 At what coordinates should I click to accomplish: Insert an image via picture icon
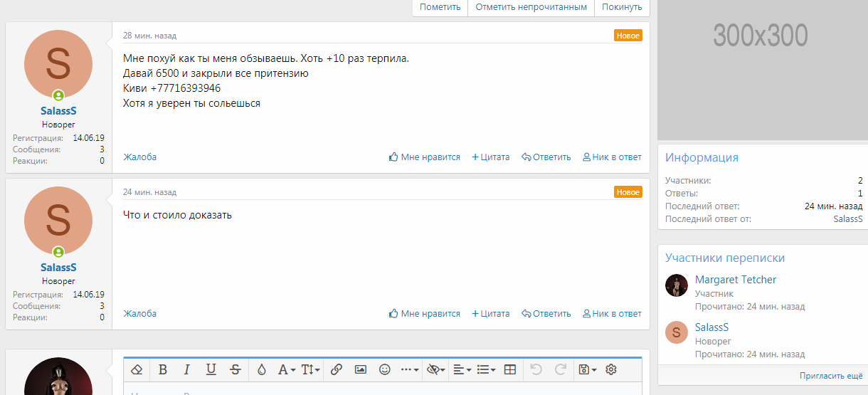click(361, 369)
